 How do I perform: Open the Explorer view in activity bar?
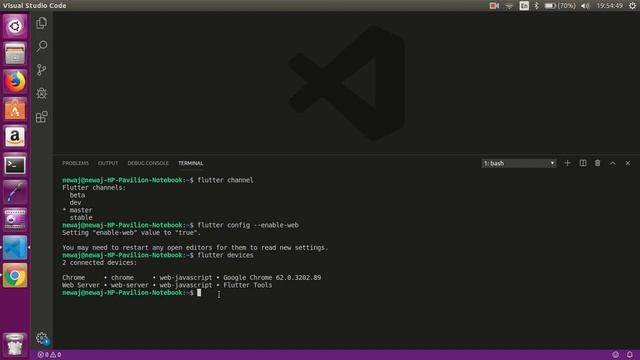41,23
